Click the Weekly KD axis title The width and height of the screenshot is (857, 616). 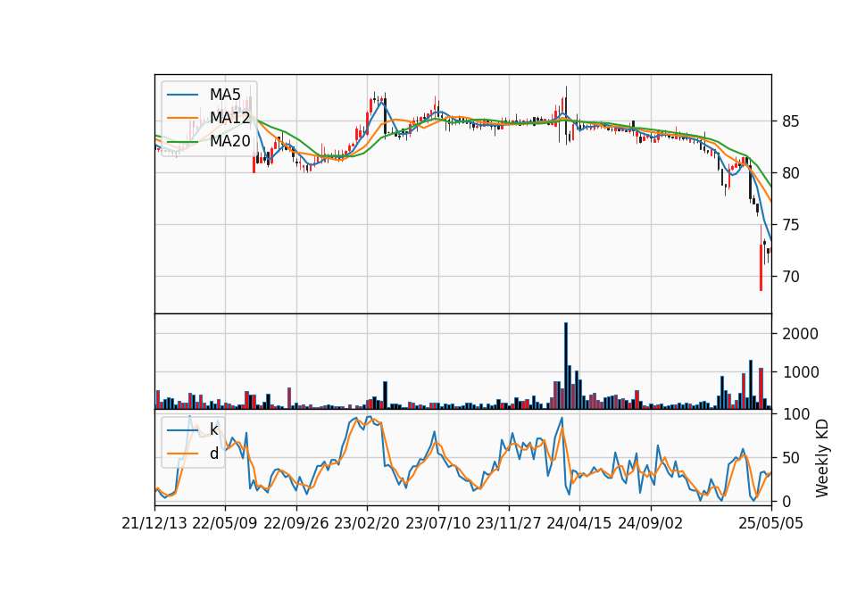pyautogui.click(x=822, y=459)
